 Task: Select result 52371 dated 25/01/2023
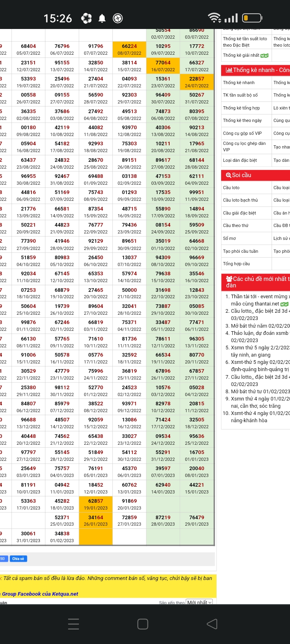(x=62, y=521)
